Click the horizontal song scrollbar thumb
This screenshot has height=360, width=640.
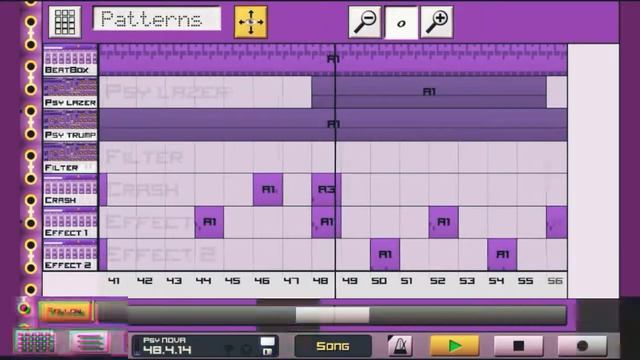click(x=333, y=315)
